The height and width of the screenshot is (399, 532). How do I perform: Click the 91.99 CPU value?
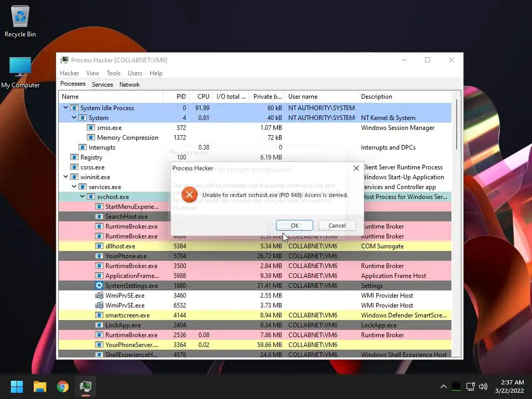pos(202,108)
